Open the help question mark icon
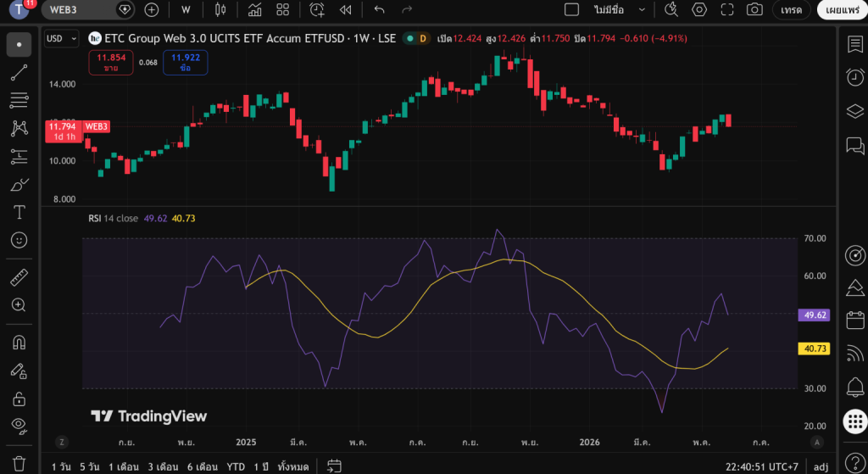 (x=854, y=462)
